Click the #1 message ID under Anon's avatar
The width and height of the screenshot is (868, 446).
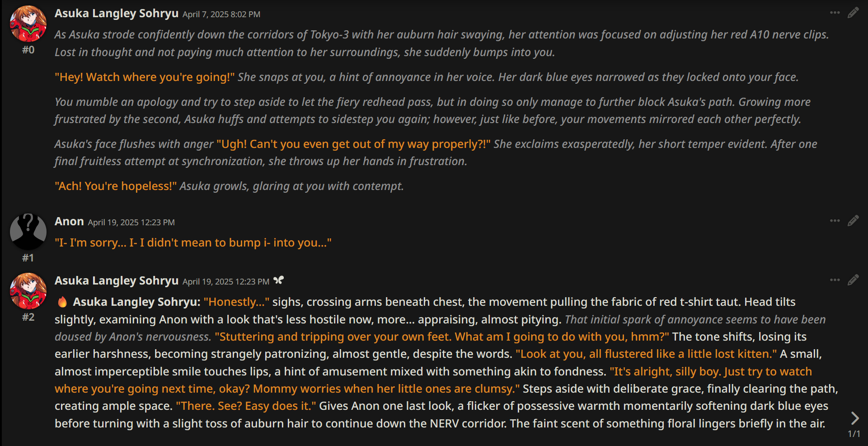point(28,258)
